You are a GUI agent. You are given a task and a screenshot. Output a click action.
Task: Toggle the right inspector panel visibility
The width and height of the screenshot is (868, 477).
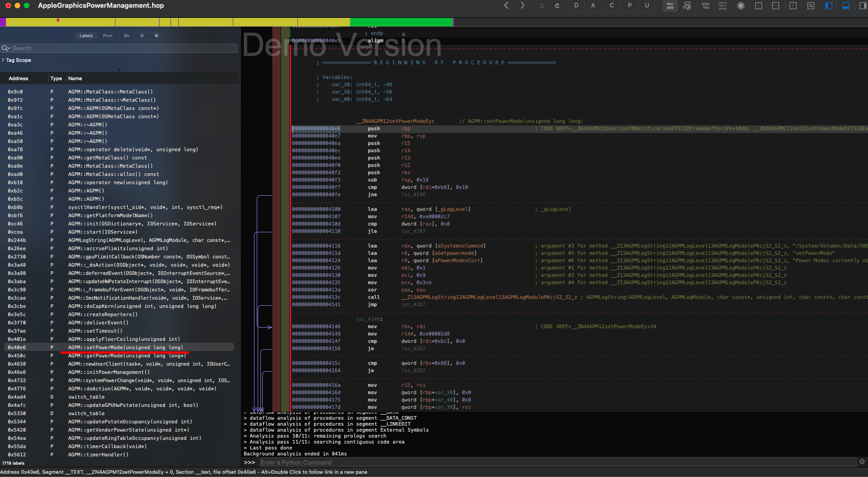[863, 6]
